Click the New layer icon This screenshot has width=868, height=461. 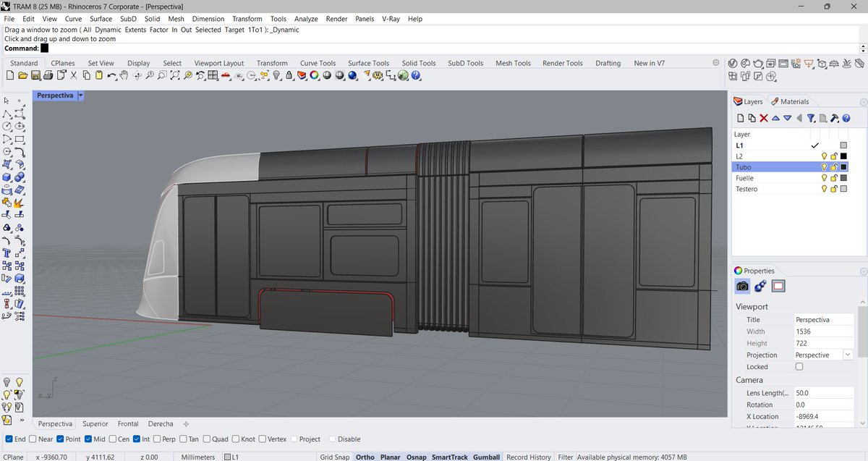point(740,118)
